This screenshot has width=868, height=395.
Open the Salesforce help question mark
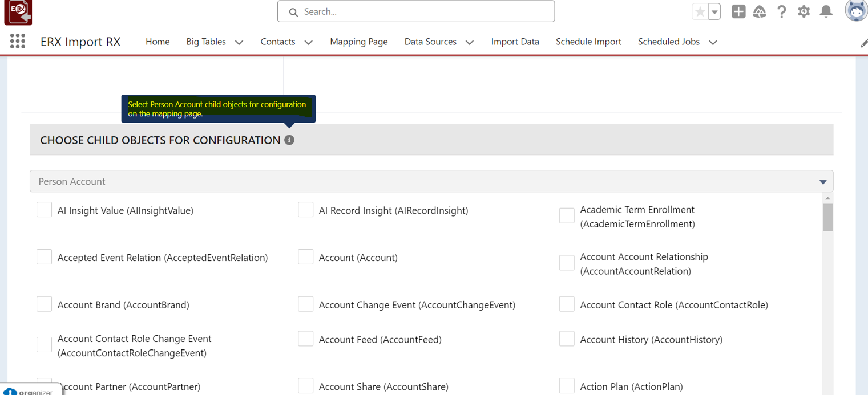click(781, 11)
